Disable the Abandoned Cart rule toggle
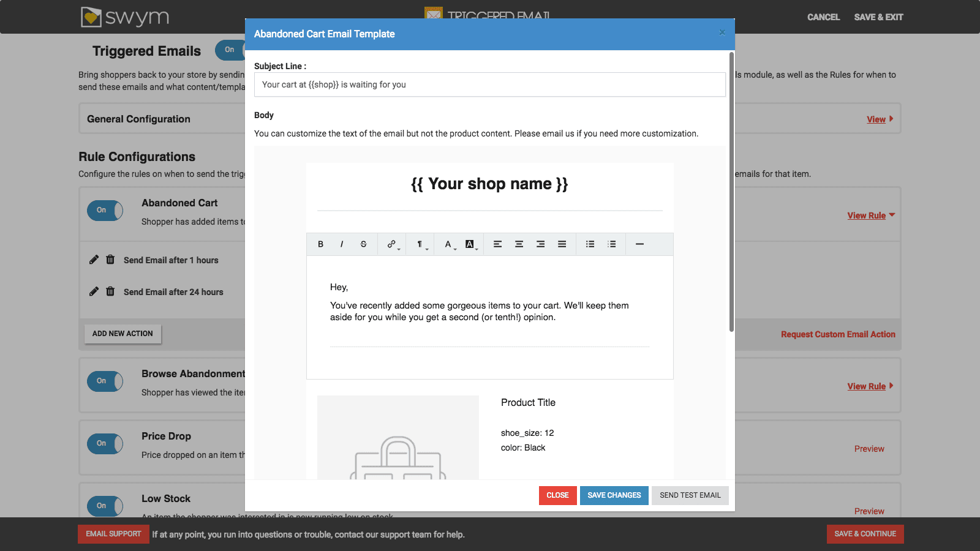This screenshot has height=551, width=980. point(105,210)
